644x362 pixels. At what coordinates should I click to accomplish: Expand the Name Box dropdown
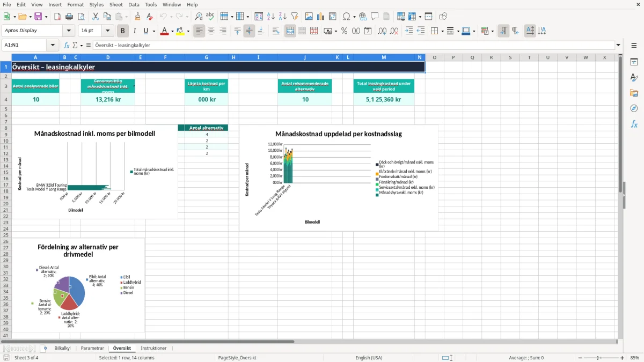click(53, 46)
